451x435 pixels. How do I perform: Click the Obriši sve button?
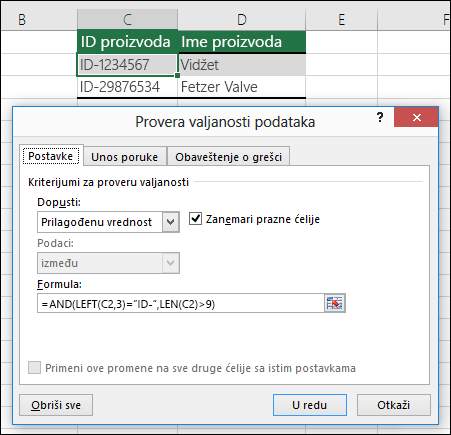[x=56, y=405]
